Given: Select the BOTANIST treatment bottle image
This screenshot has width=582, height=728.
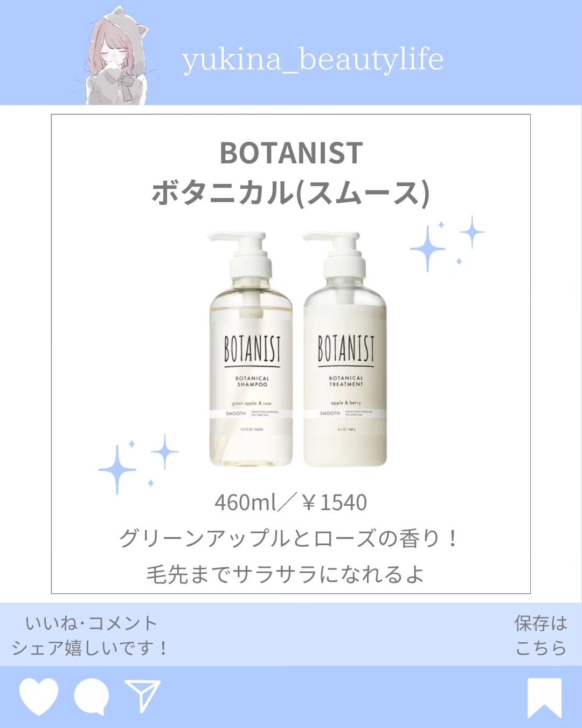Looking at the screenshot, I should tap(345, 349).
